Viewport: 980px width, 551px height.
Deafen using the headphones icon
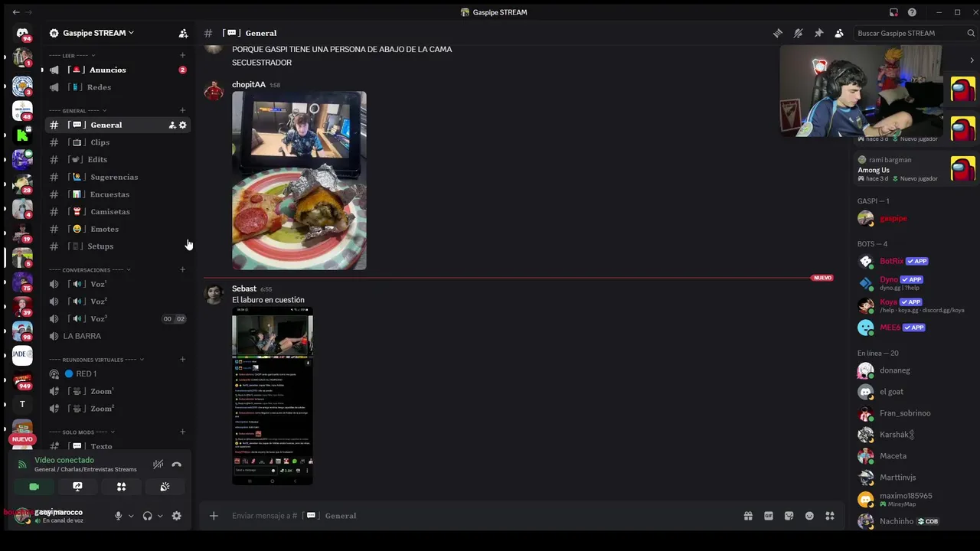pos(147,516)
